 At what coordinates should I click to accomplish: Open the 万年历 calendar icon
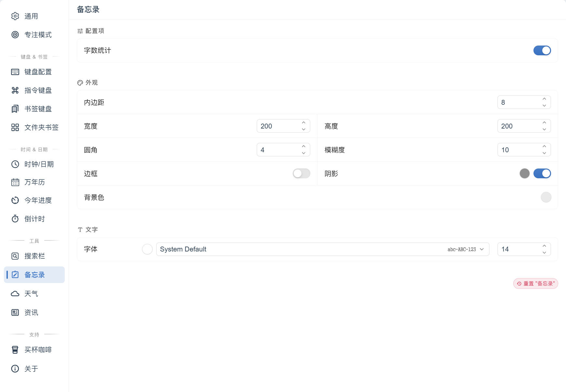pyautogui.click(x=15, y=182)
